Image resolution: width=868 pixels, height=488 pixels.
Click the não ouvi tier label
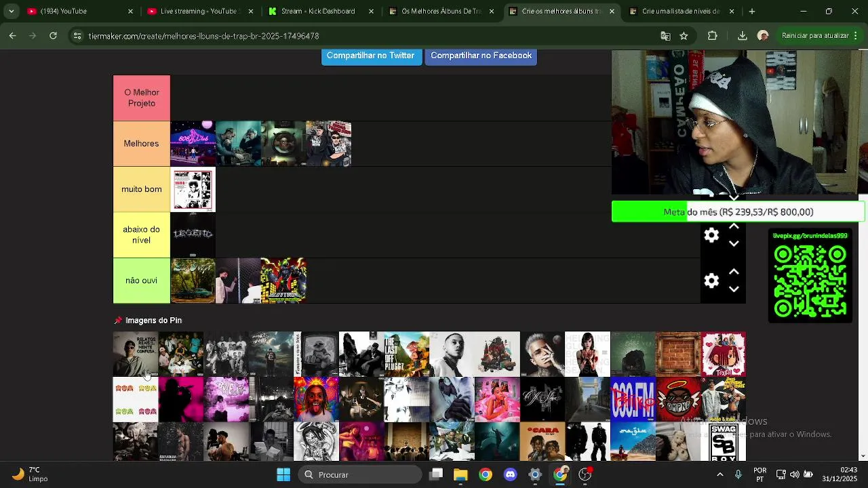(x=142, y=281)
